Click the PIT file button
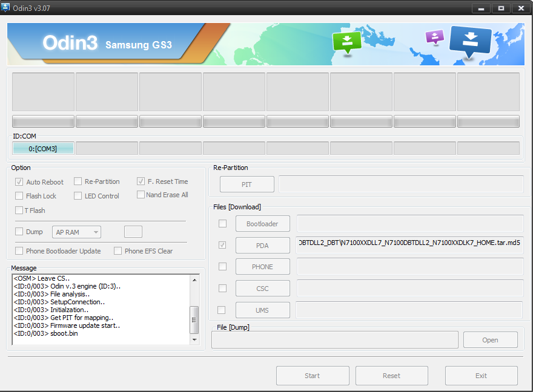This screenshot has width=533, height=392. click(x=247, y=185)
